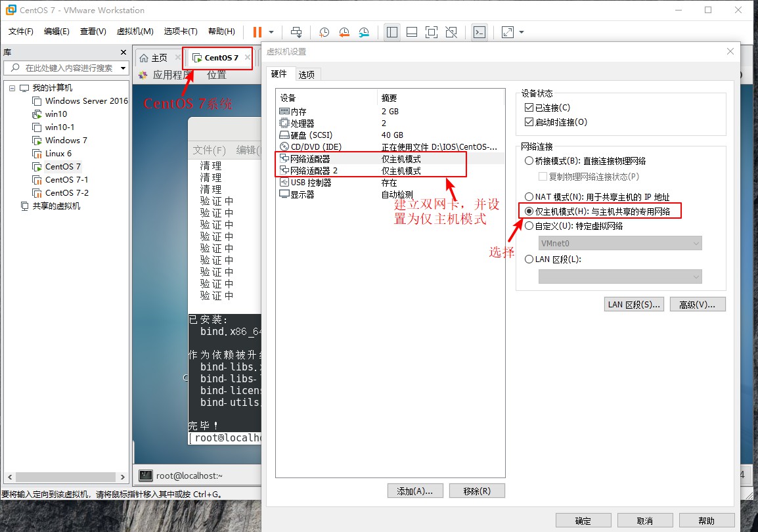Select CentOS 7-1 in the library
Viewport: 758px width, 532px height.
[60, 180]
